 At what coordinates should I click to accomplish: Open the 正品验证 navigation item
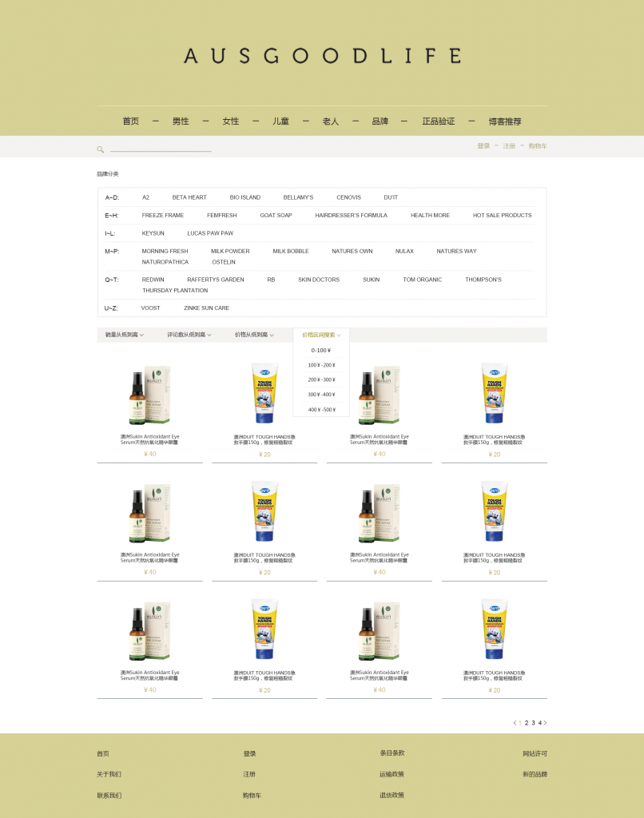click(439, 121)
